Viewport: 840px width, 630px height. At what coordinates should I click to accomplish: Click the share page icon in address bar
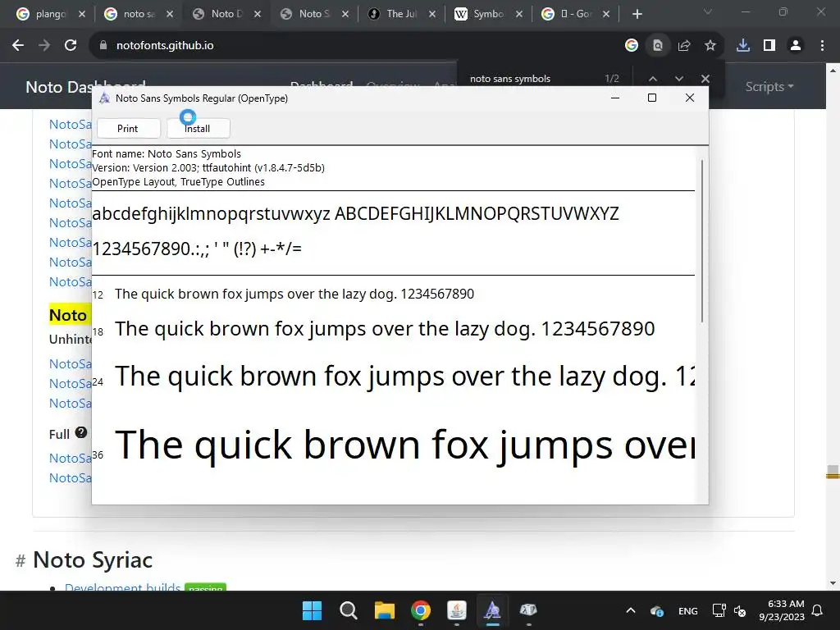(x=684, y=46)
